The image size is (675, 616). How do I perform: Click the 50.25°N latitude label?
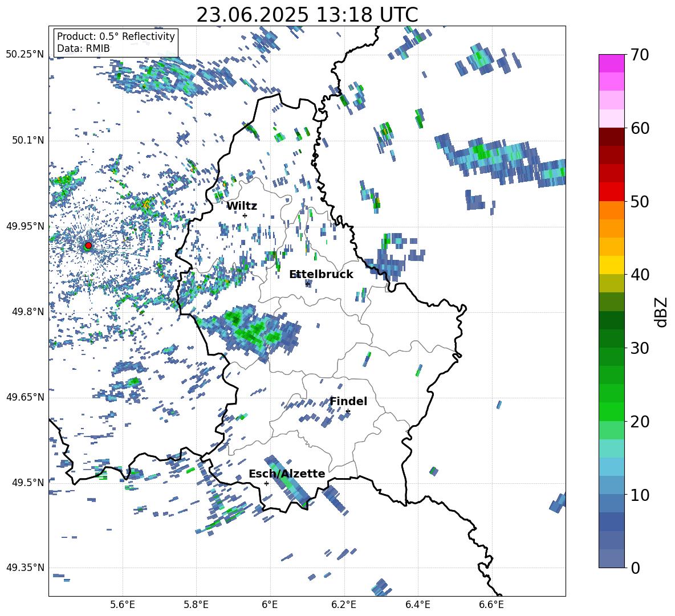(25, 55)
